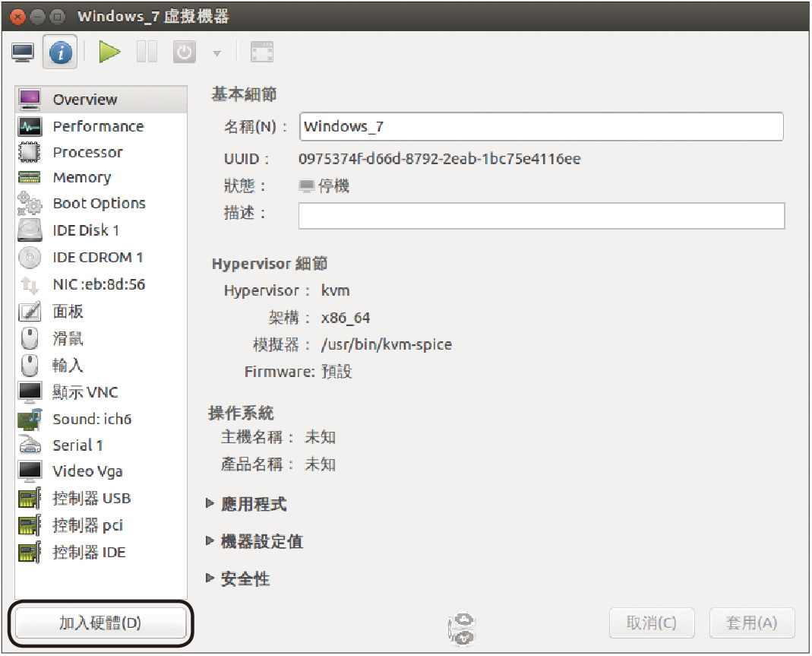
Task: Show the graphical console view
Action: click(23, 52)
